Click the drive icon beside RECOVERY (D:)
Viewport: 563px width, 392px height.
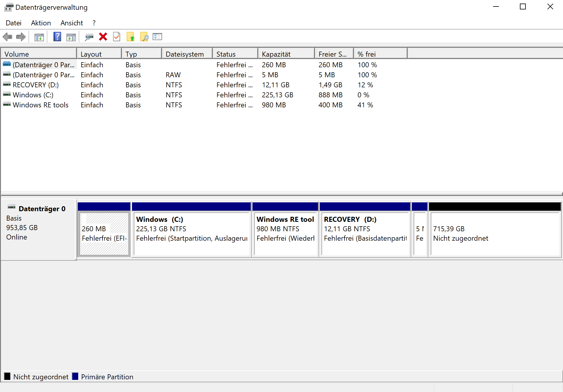click(x=7, y=85)
